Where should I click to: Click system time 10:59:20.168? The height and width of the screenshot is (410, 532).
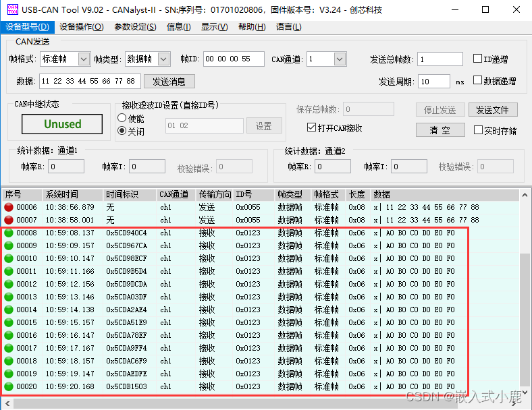point(70,386)
